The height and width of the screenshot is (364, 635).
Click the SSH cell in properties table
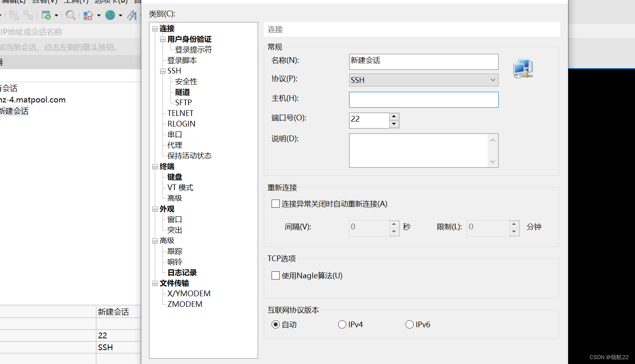pyautogui.click(x=118, y=347)
